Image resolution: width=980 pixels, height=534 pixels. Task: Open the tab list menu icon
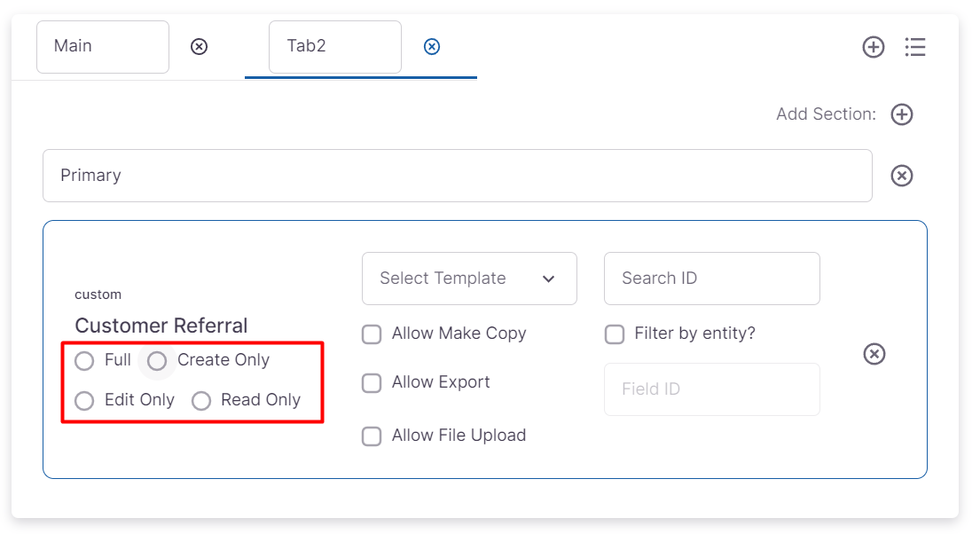(x=915, y=47)
